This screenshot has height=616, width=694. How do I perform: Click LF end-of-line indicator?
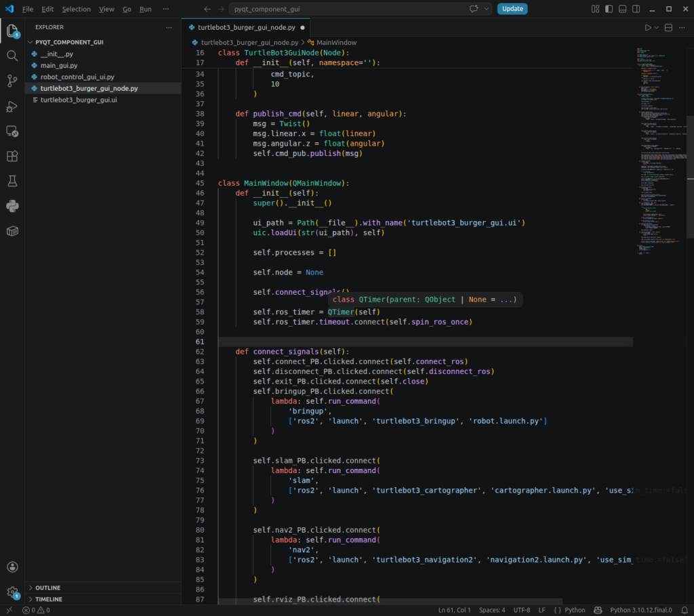[542, 611]
